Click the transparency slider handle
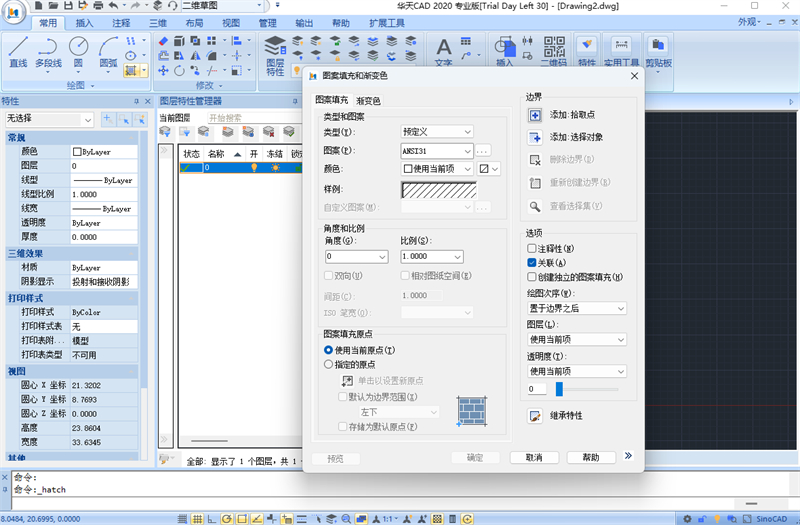 point(560,389)
